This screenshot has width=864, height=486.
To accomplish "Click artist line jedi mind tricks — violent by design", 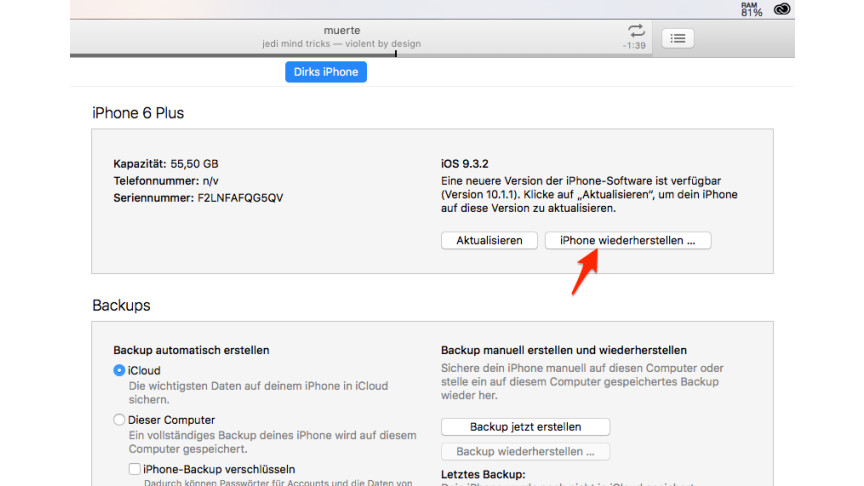I will click(341, 44).
